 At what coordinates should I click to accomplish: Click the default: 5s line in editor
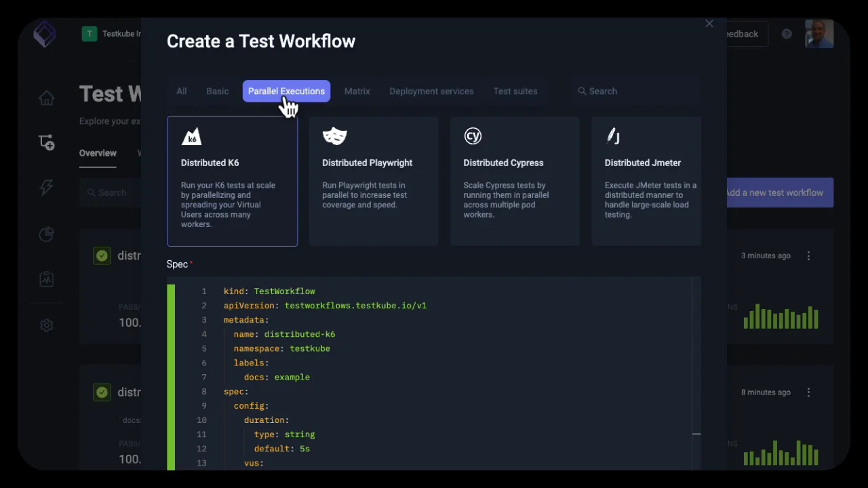tap(282, 449)
